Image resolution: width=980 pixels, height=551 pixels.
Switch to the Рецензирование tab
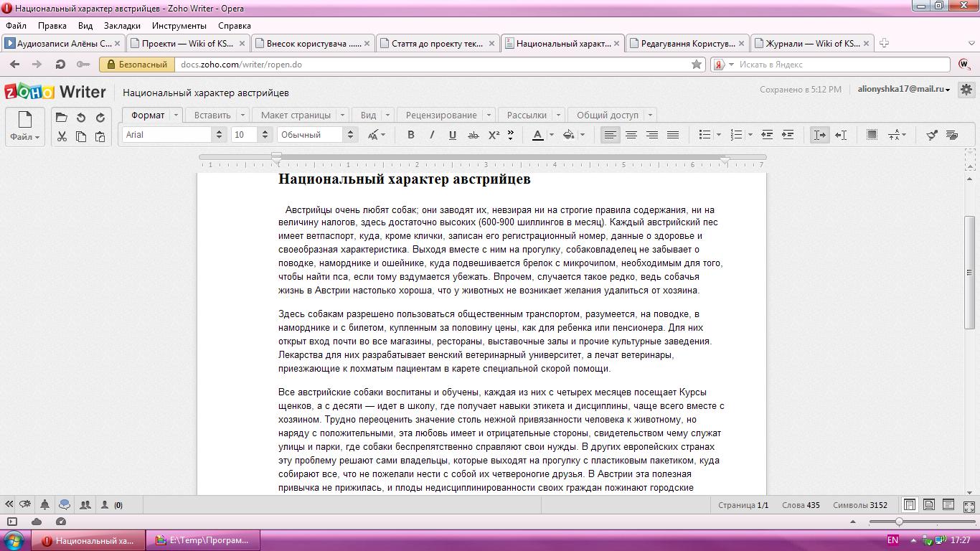click(x=441, y=115)
